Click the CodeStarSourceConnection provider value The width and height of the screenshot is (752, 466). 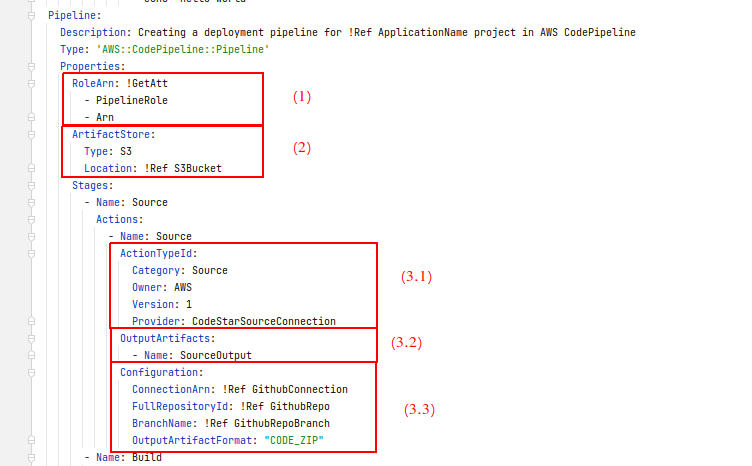point(263,321)
